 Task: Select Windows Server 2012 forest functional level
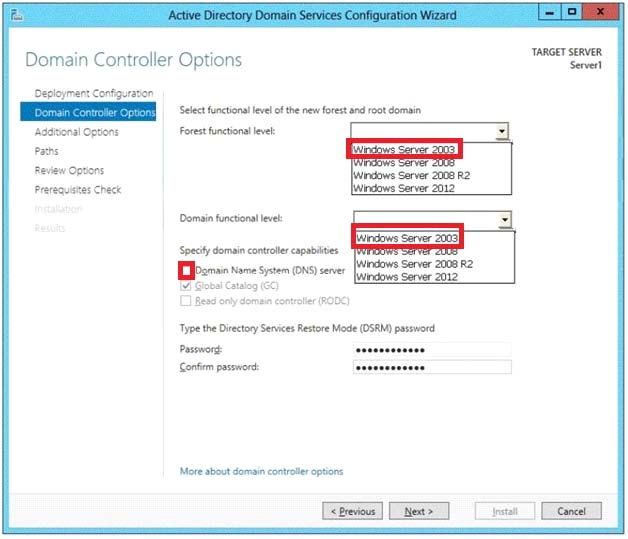(404, 188)
